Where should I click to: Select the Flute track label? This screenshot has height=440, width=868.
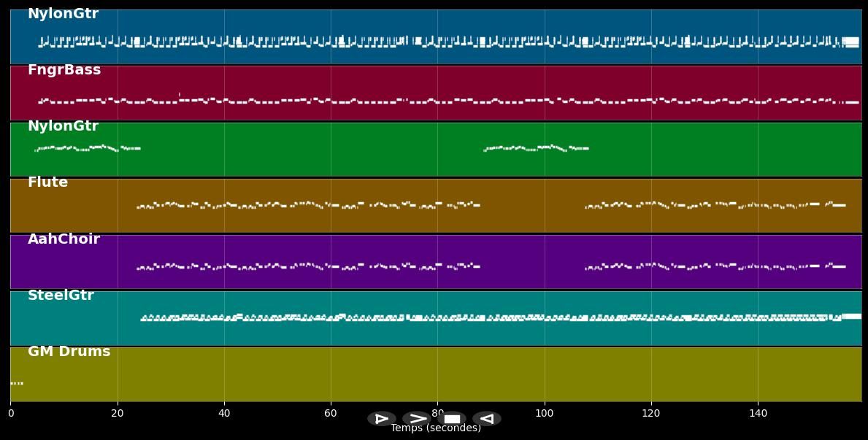47,182
